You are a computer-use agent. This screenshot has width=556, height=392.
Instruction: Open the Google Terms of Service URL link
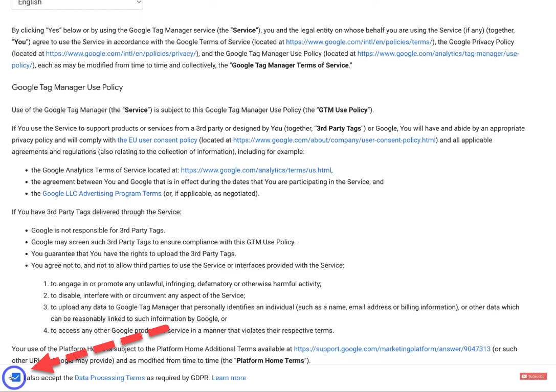click(x=359, y=42)
